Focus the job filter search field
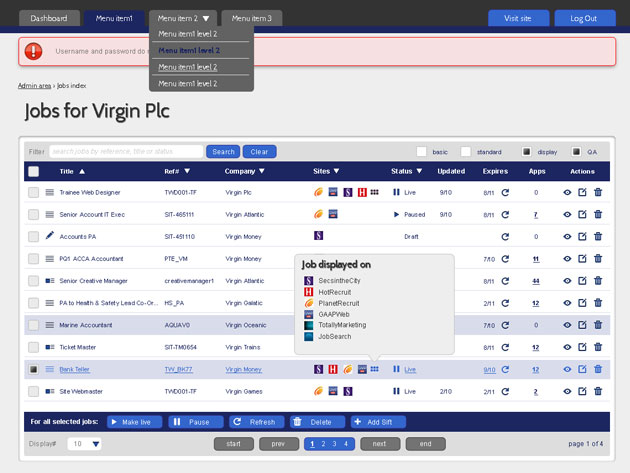630x473 pixels. point(126,152)
